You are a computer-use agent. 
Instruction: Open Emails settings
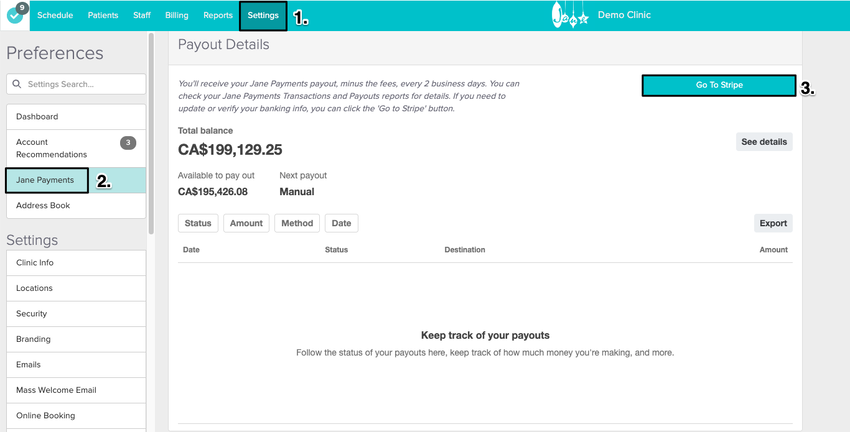click(76, 364)
